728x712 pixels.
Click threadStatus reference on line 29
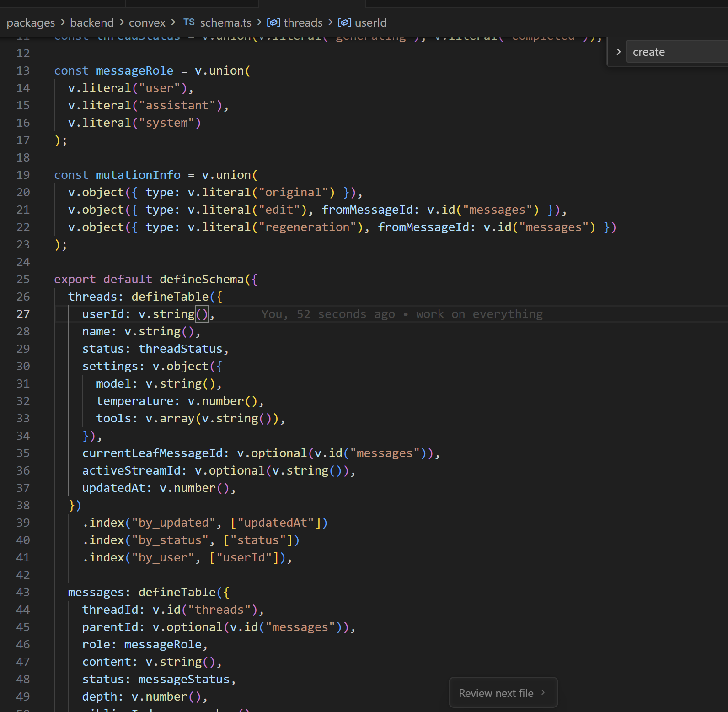click(x=180, y=349)
